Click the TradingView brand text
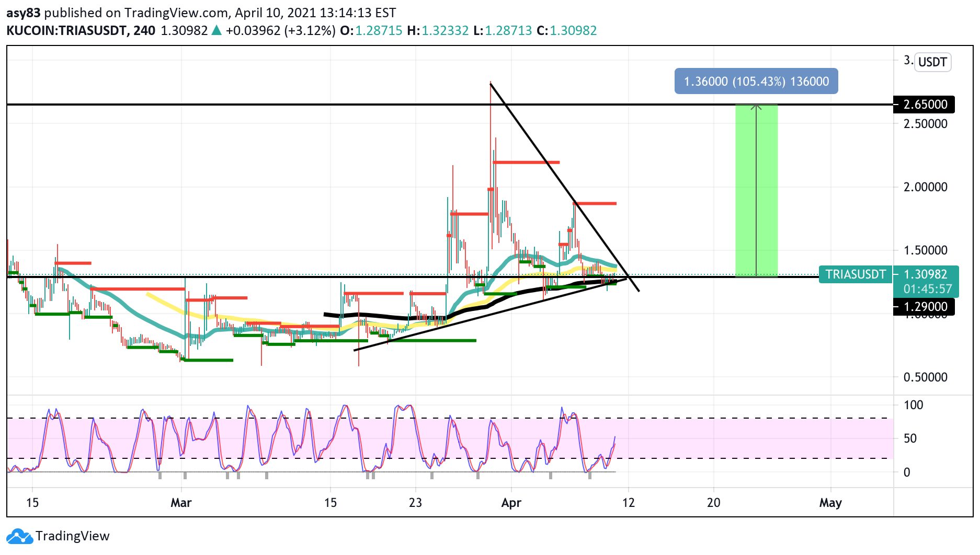This screenshot has width=980, height=555. [72, 536]
